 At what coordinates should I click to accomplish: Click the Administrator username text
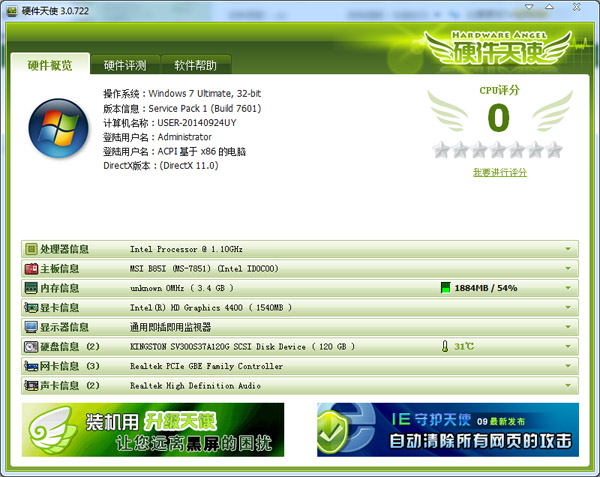184,137
